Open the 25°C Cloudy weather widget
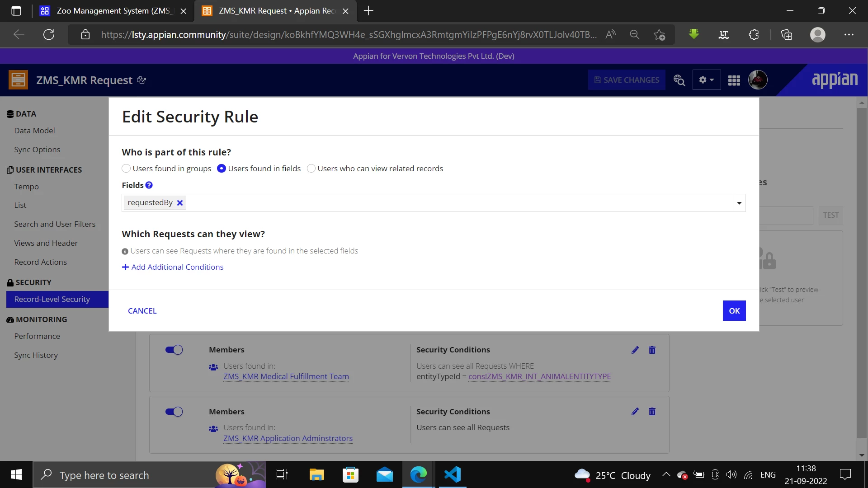Viewport: 868px width, 488px height. point(613,475)
